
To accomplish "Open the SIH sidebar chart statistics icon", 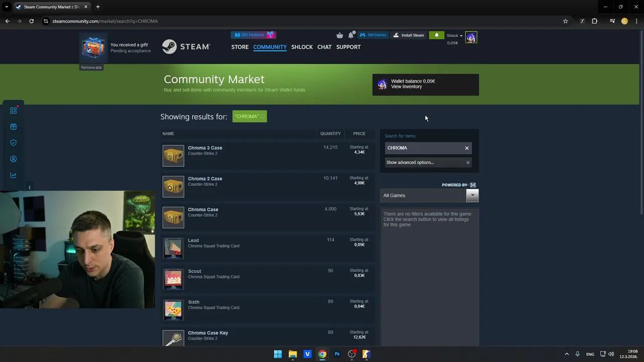I will click(14, 175).
